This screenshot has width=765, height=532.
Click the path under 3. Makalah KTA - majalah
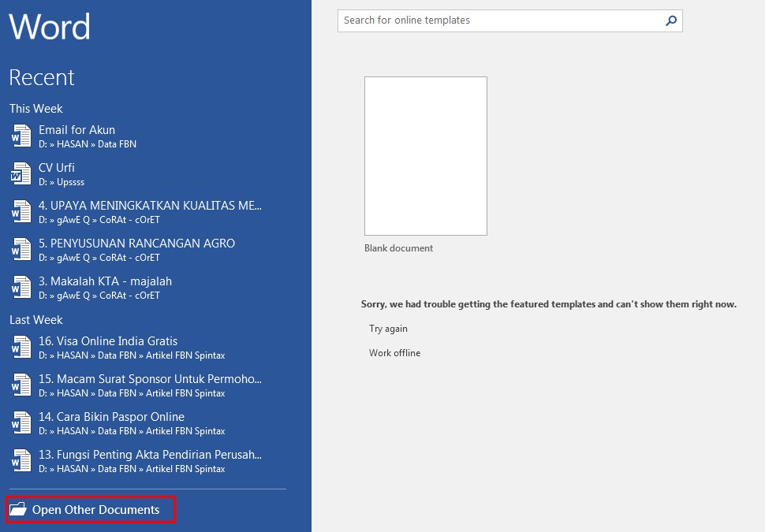[99, 296]
